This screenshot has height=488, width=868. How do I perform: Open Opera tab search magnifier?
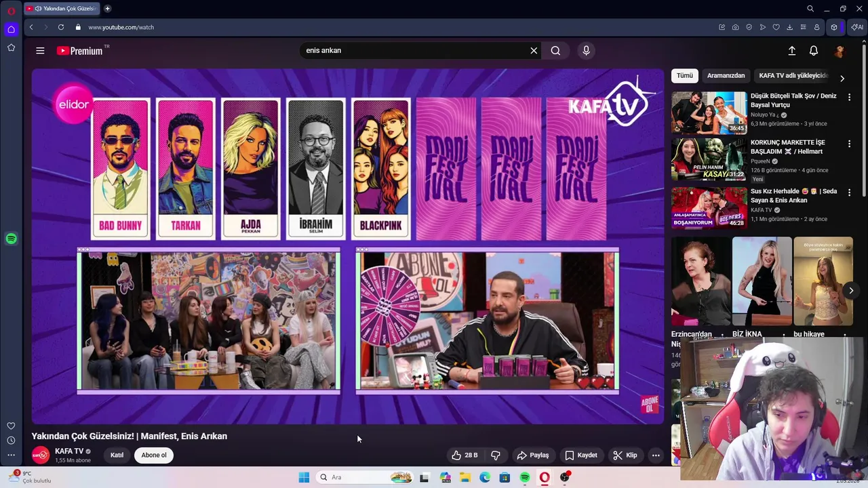810,9
